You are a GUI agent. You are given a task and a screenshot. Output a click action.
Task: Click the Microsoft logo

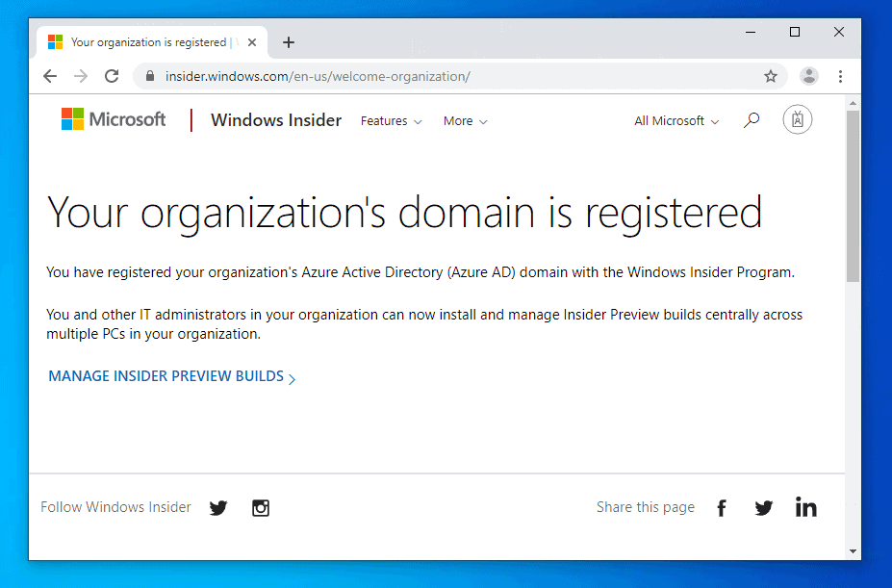(114, 119)
